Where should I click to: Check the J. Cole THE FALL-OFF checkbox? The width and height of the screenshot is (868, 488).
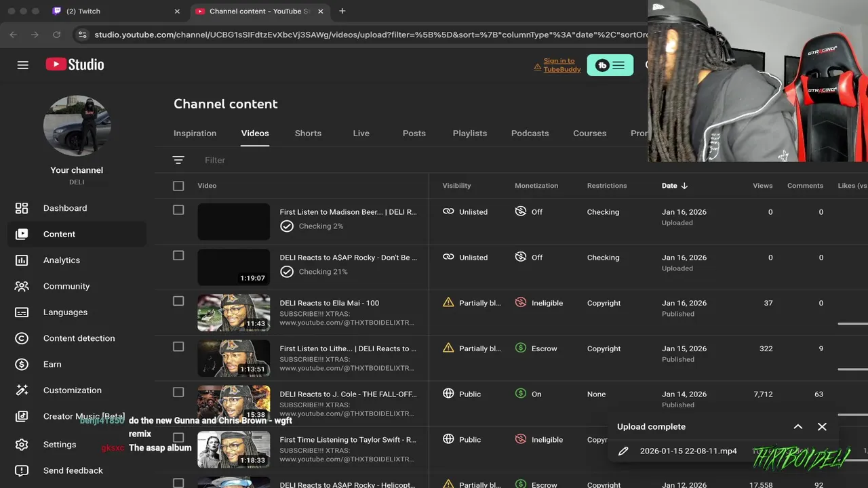pos(178,392)
